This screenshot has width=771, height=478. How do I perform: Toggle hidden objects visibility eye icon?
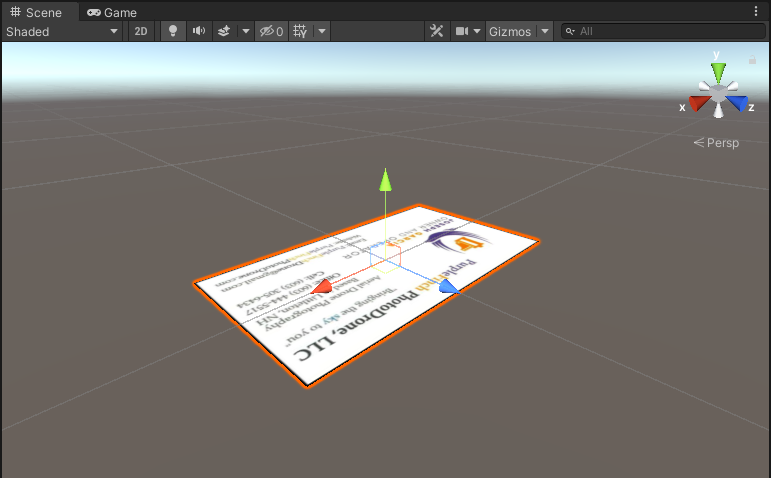[x=271, y=31]
